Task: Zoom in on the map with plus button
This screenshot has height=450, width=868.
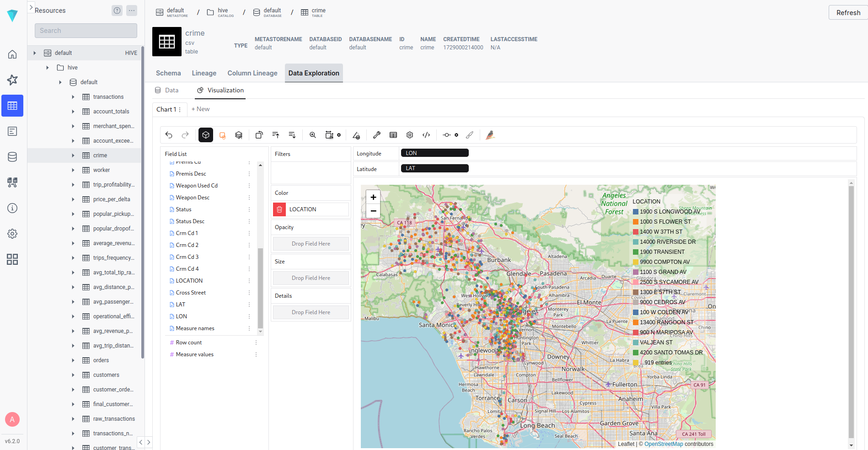Action: [373, 197]
